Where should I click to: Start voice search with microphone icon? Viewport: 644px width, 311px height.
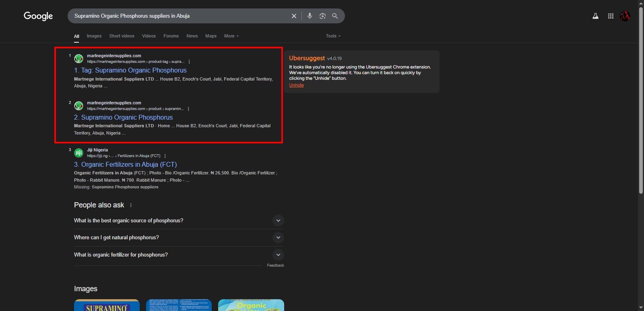point(310,16)
